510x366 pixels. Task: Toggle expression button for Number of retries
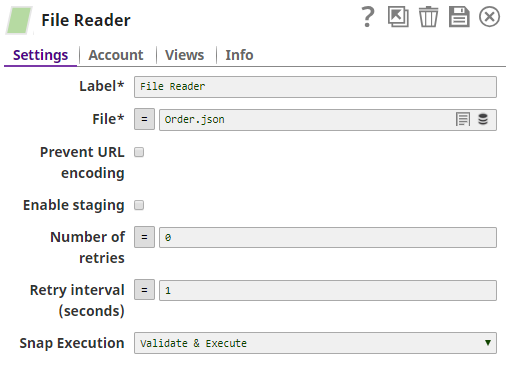click(x=144, y=237)
